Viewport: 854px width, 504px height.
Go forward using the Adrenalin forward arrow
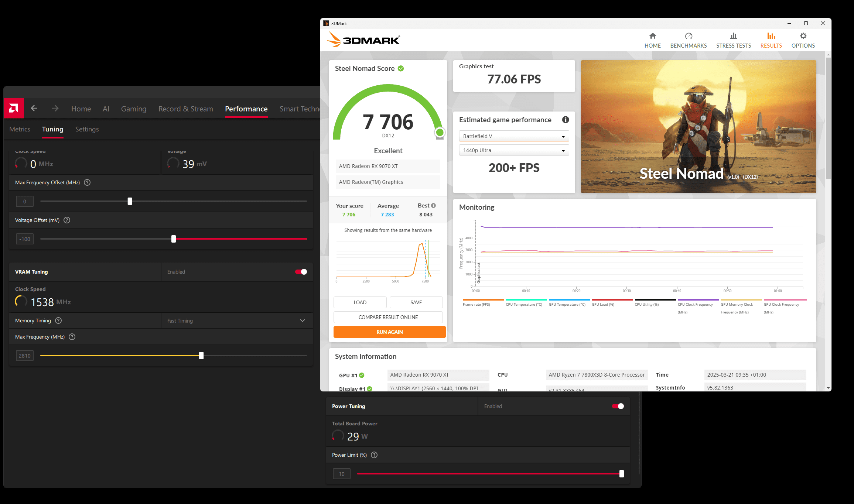click(55, 108)
